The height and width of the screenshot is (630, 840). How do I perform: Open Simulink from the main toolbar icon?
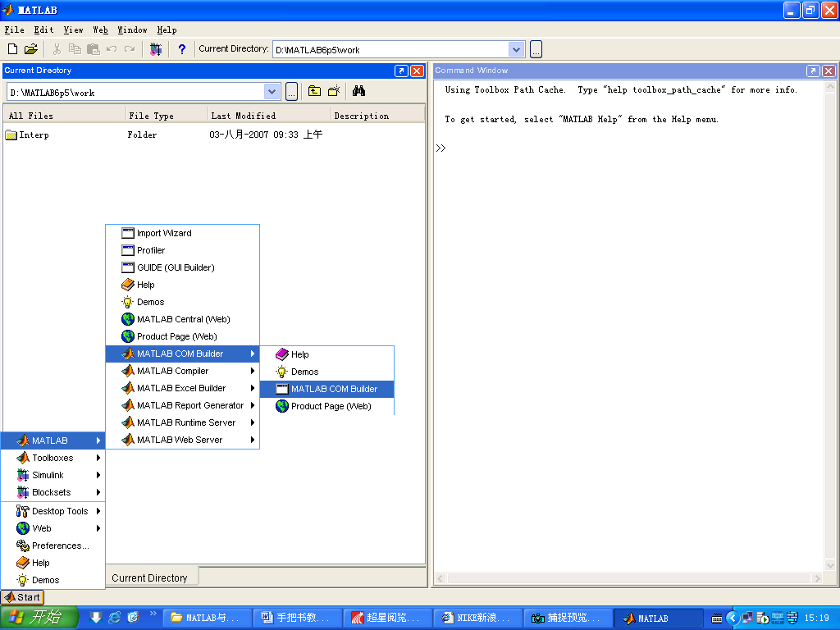pyautogui.click(x=156, y=49)
